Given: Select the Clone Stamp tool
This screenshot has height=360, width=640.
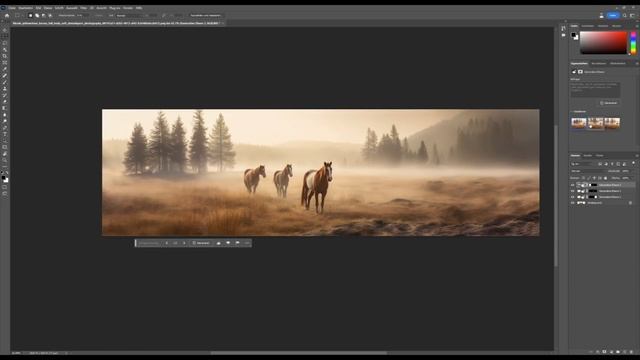Looking at the screenshot, I should click(5, 89).
